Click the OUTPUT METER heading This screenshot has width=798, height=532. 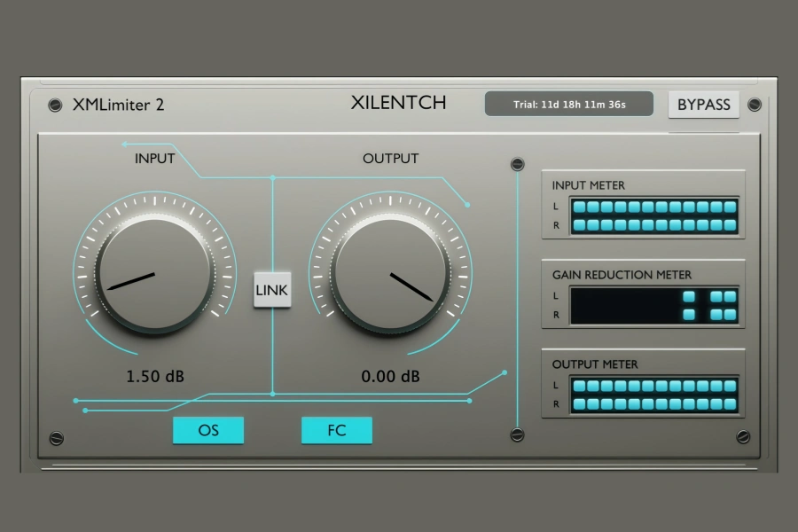click(x=595, y=364)
